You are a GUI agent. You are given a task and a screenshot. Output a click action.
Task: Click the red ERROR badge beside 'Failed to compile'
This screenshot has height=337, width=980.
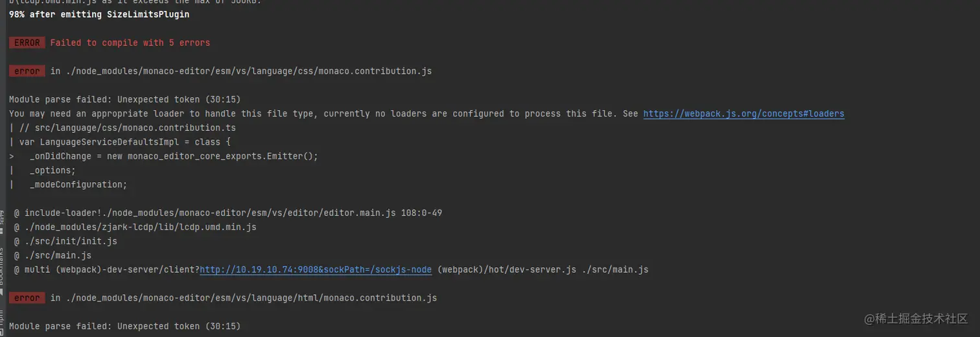(27, 43)
